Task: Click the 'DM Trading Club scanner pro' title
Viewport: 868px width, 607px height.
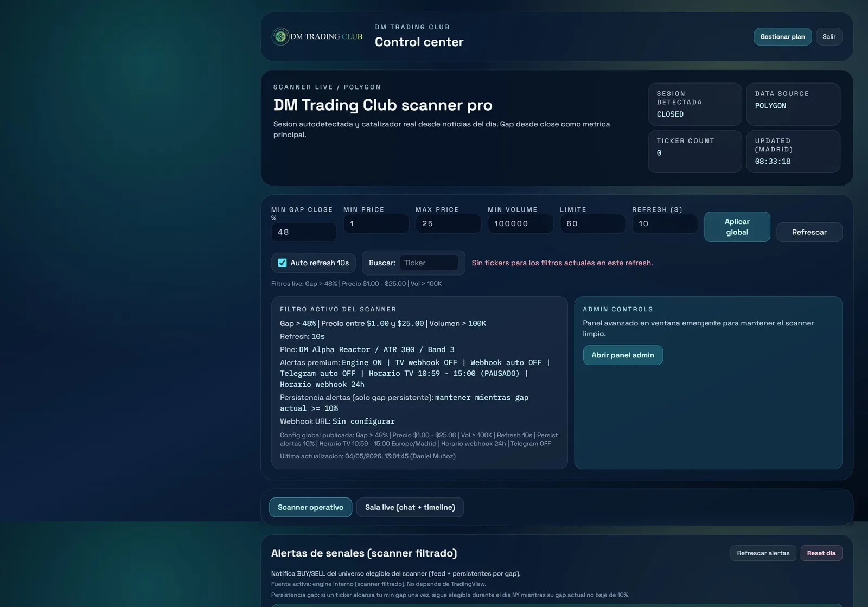Action: click(382, 105)
